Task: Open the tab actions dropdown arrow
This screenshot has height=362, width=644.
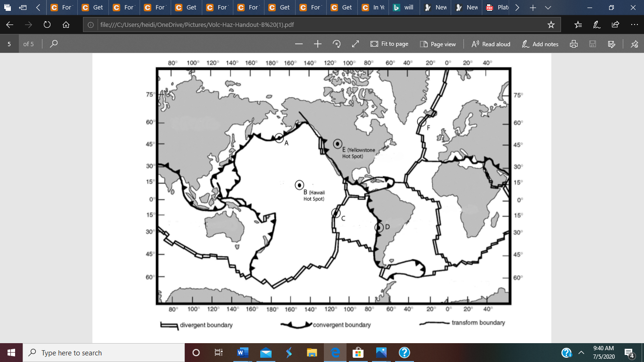Action: point(547,8)
